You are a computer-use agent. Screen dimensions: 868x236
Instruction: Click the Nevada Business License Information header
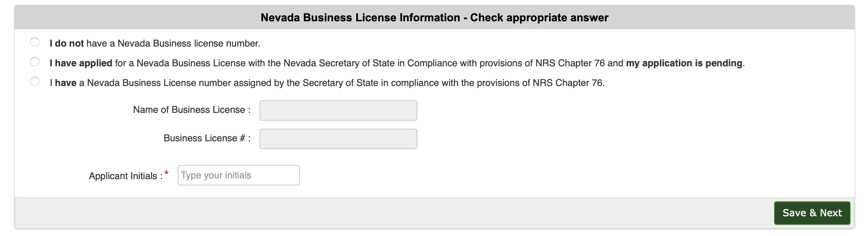[x=434, y=17]
